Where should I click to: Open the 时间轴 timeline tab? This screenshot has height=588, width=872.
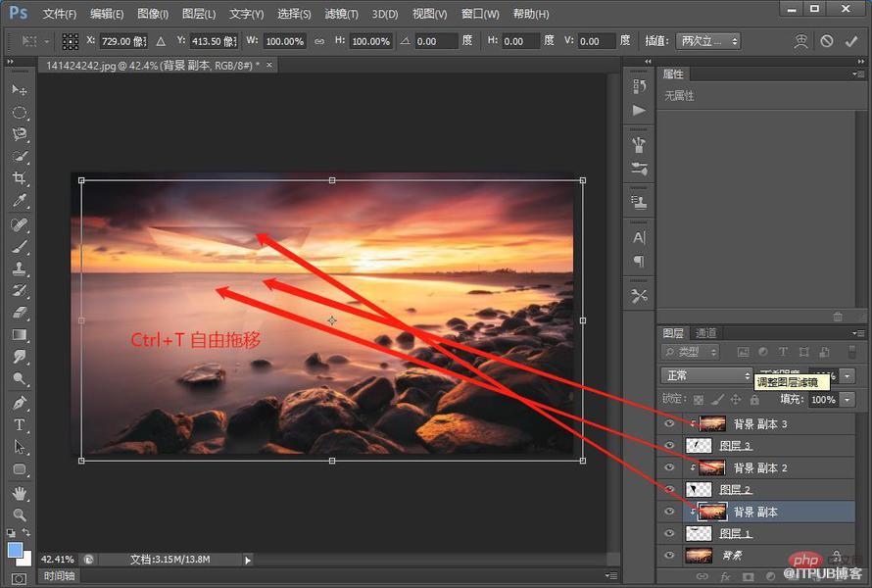coord(59,576)
